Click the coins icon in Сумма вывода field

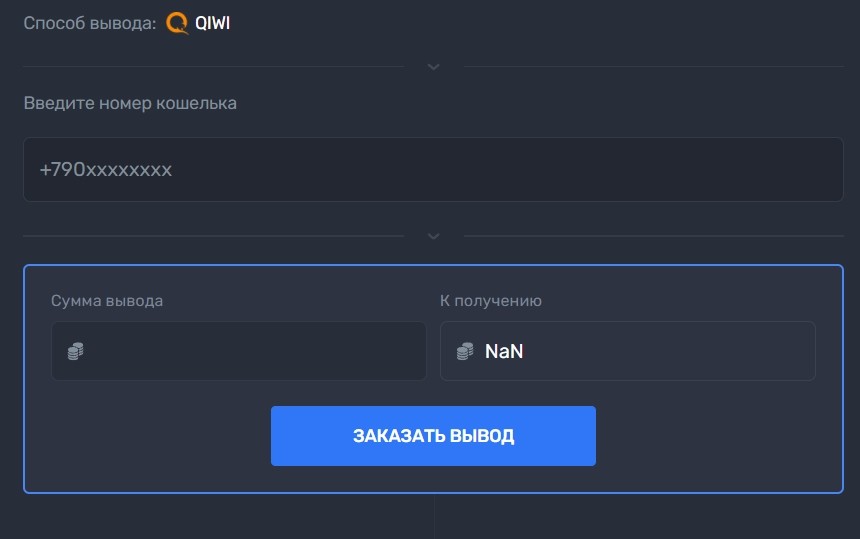[76, 351]
